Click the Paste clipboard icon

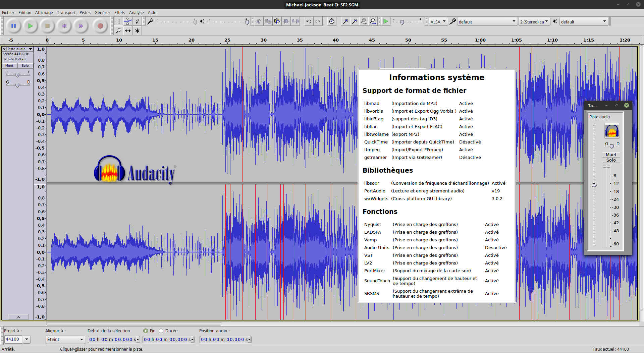pos(277,21)
